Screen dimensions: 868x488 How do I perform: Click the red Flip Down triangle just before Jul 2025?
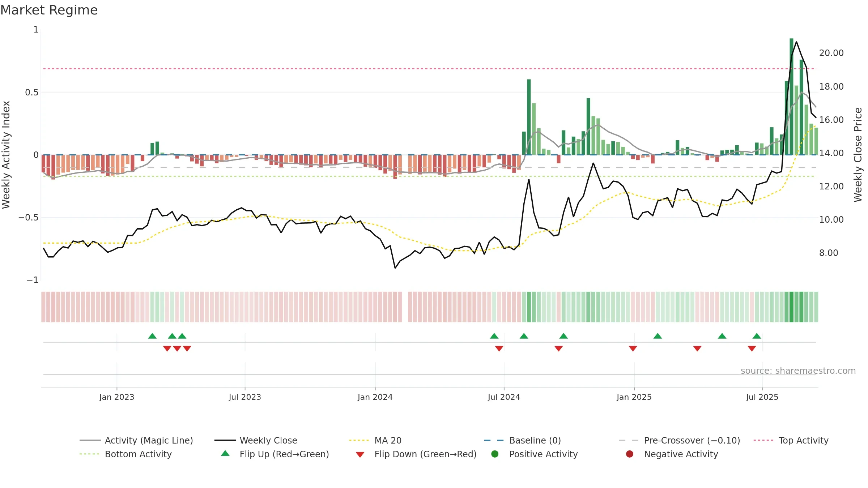[x=752, y=348]
